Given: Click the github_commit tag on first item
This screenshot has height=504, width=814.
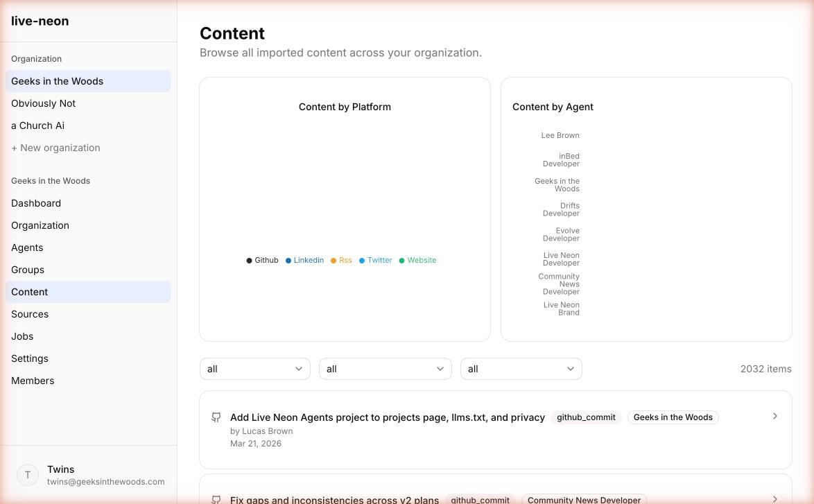Looking at the screenshot, I should pos(586,417).
